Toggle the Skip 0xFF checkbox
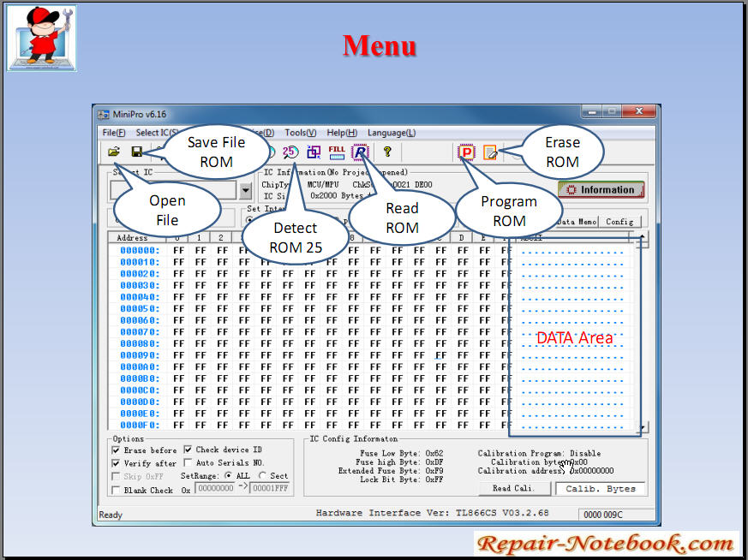This screenshot has height=560, width=748. [x=116, y=477]
